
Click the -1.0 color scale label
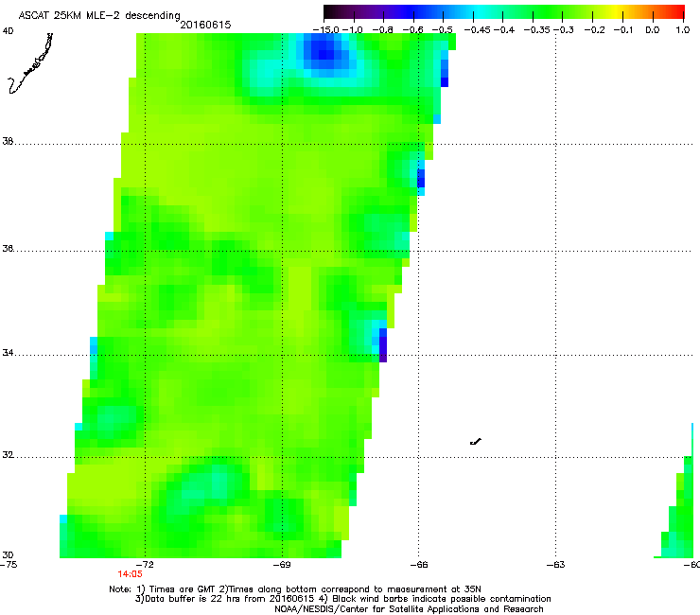352,30
